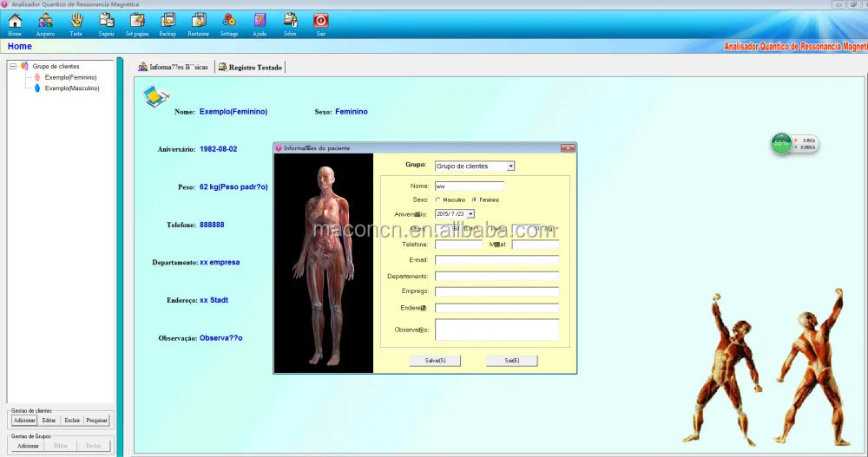This screenshot has width=868, height=457.
Task: Click Pesquisar in Gestao de clientes
Action: pyautogui.click(x=97, y=420)
